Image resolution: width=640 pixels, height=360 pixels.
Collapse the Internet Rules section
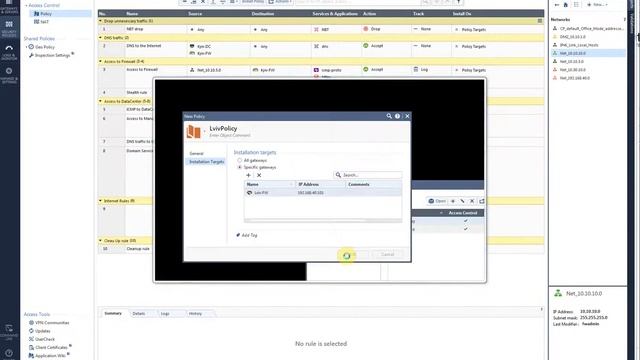click(x=100, y=201)
